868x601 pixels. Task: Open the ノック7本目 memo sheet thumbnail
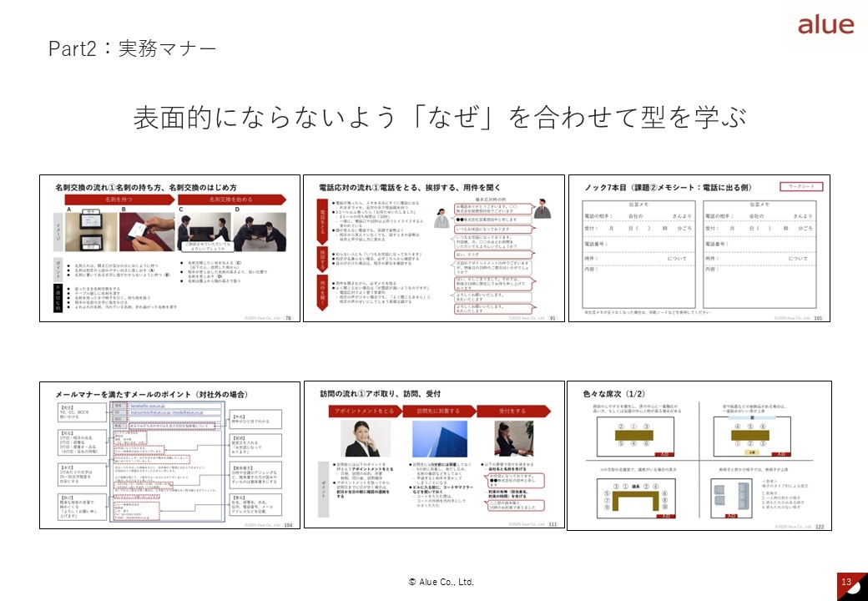click(x=699, y=248)
